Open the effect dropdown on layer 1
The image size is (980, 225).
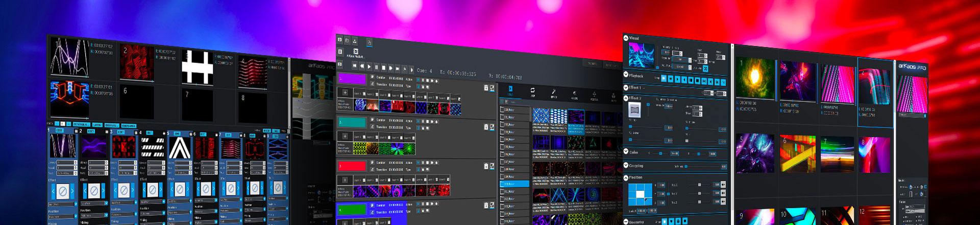click(63, 204)
